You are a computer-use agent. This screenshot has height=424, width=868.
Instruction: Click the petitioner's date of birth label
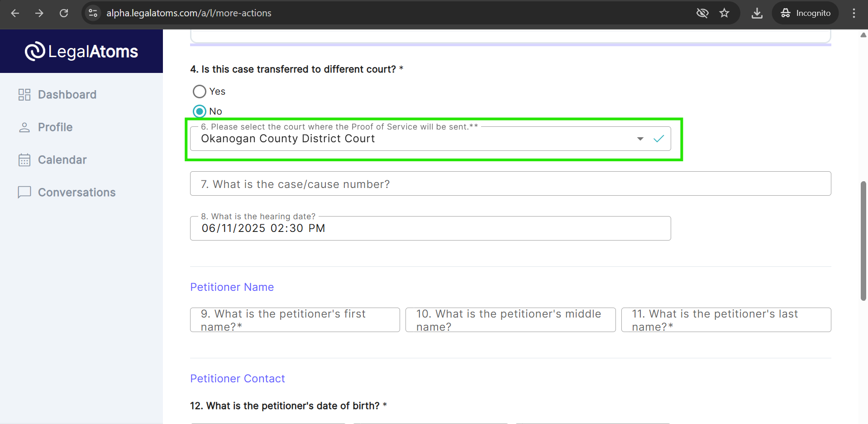pyautogui.click(x=288, y=406)
